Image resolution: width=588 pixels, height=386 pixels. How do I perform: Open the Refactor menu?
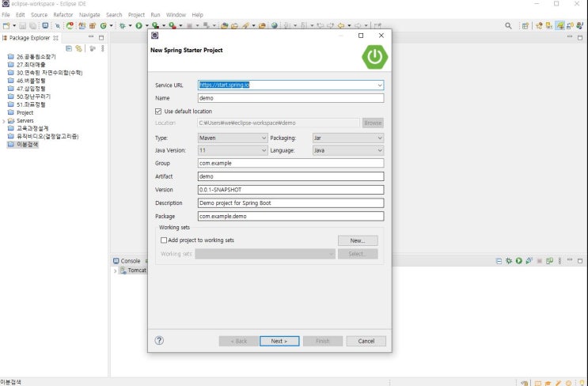pyautogui.click(x=63, y=14)
